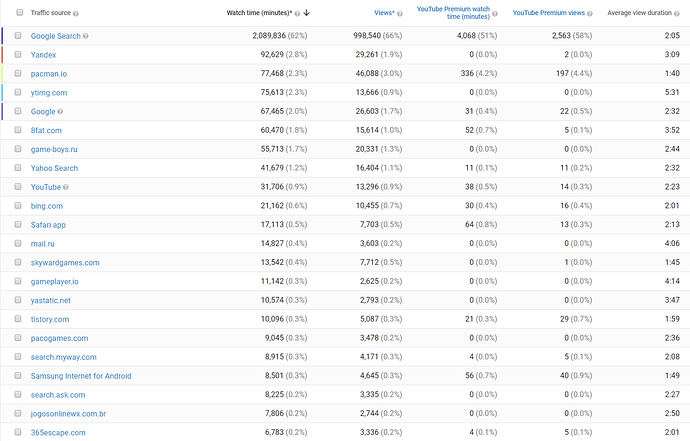Click the info icon beside Google row

pos(60,112)
